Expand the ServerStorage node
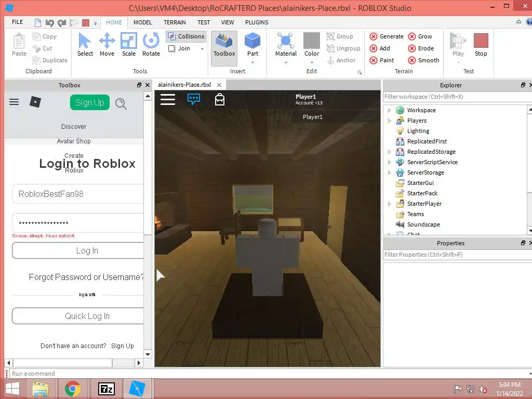Viewport: 532px width, 399px height. click(389, 172)
